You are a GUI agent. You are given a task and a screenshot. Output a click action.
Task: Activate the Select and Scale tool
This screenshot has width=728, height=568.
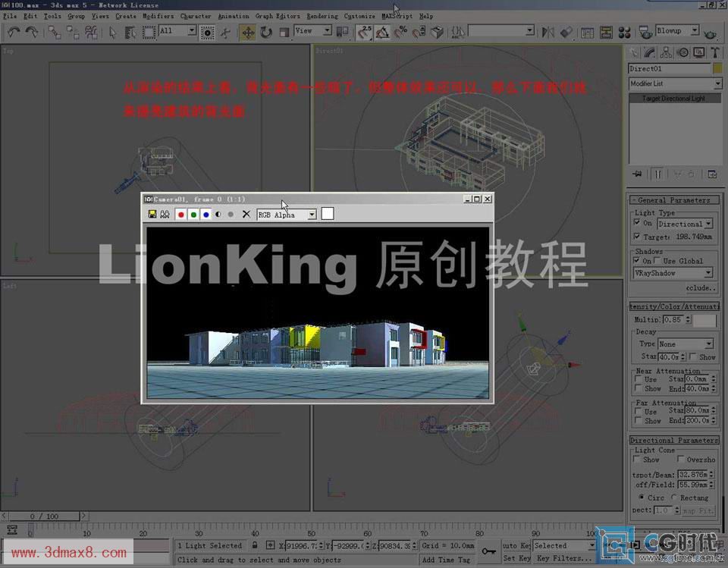[x=284, y=32]
